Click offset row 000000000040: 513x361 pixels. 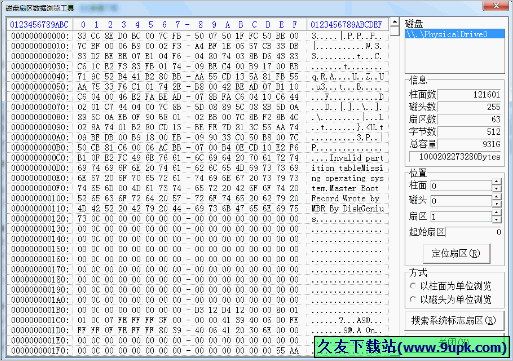pos(40,76)
